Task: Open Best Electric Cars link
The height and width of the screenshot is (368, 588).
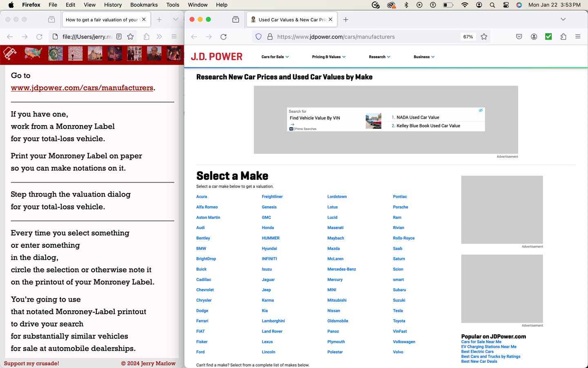Action: [477, 352]
